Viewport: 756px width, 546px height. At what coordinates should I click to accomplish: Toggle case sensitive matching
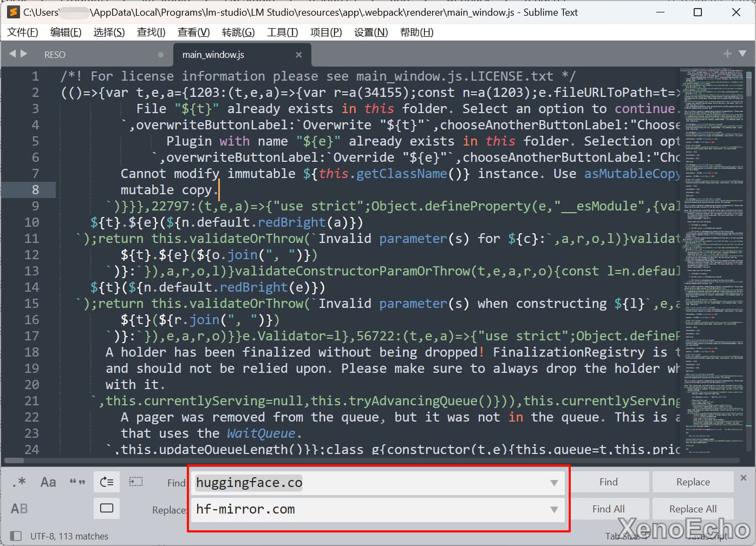[48, 482]
